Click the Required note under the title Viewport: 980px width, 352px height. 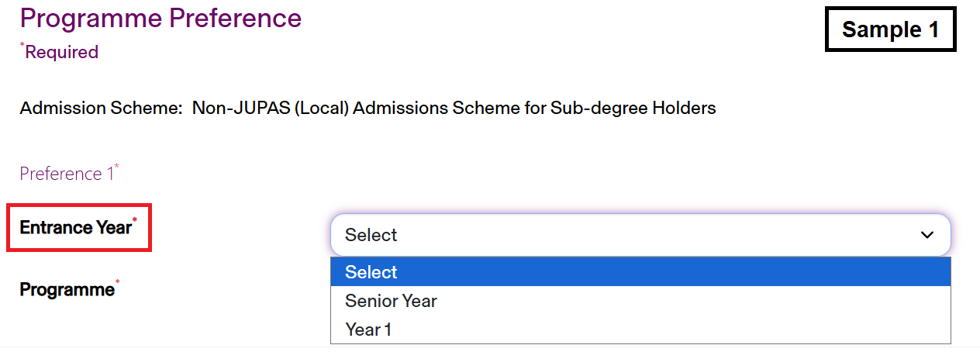(61, 52)
